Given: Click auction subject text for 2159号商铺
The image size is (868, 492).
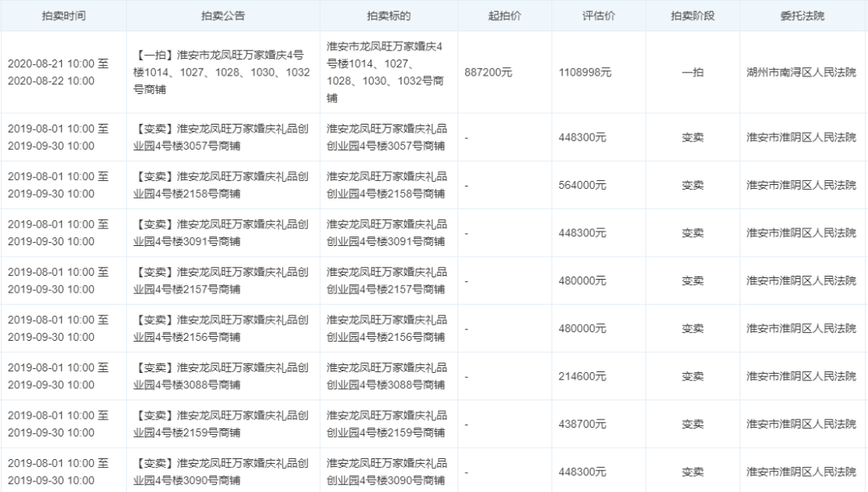Looking at the screenshot, I should 387,424.
